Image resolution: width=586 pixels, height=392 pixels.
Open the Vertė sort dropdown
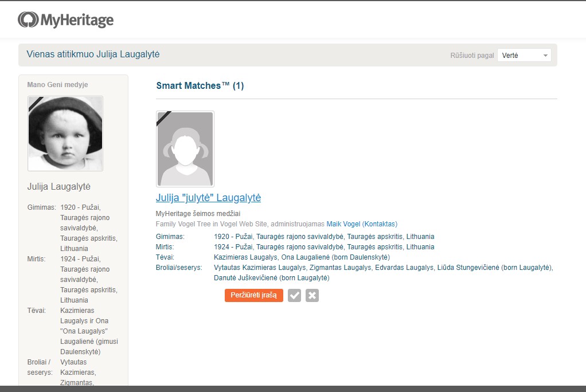(x=524, y=56)
